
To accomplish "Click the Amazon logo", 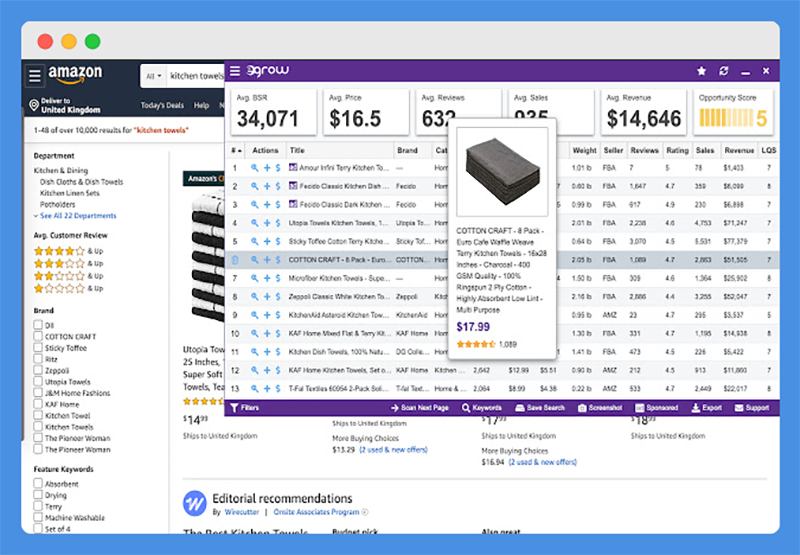I will (75, 74).
